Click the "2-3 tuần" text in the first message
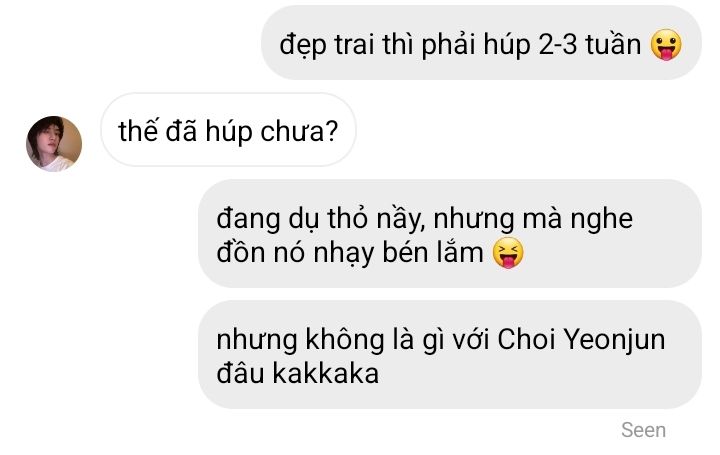The width and height of the screenshot is (720, 455). 590,45
